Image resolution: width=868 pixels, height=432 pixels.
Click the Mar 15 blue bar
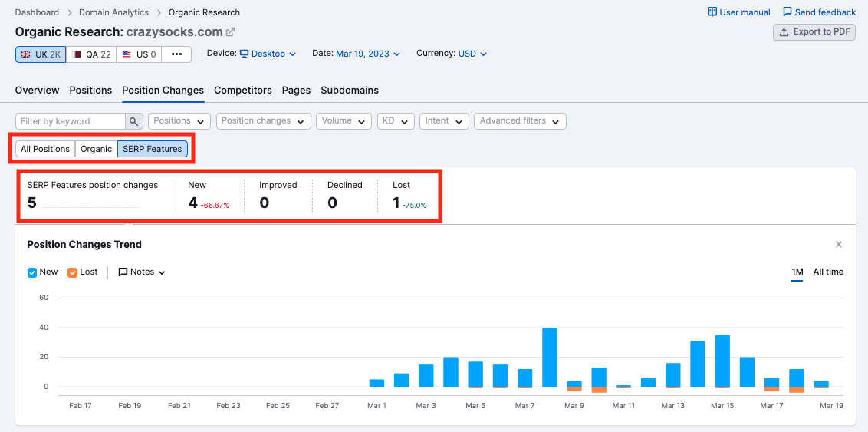click(x=722, y=361)
